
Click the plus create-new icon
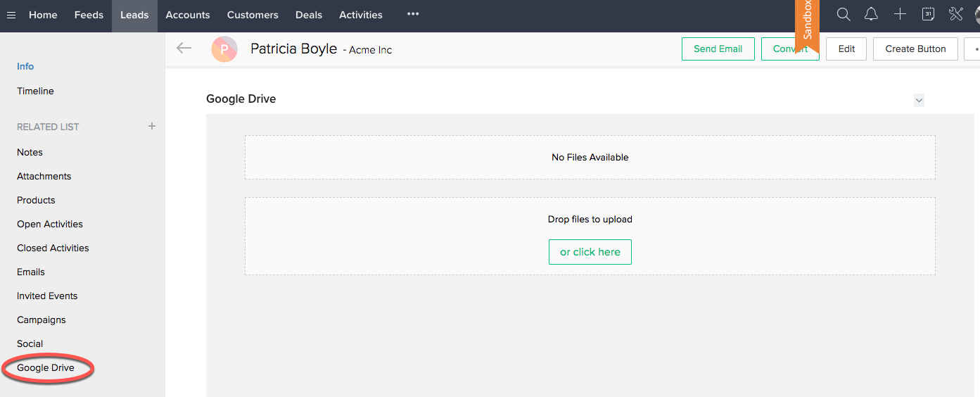900,15
